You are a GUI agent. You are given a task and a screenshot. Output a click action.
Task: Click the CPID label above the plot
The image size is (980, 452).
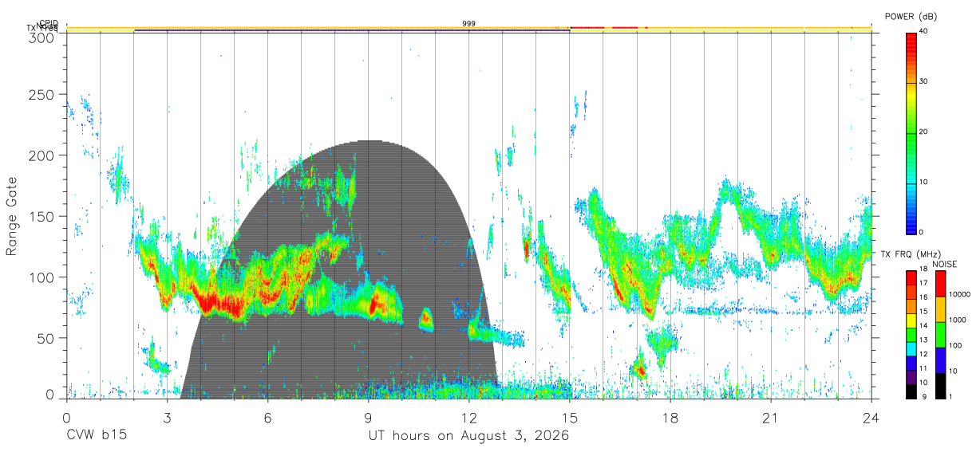click(x=49, y=23)
